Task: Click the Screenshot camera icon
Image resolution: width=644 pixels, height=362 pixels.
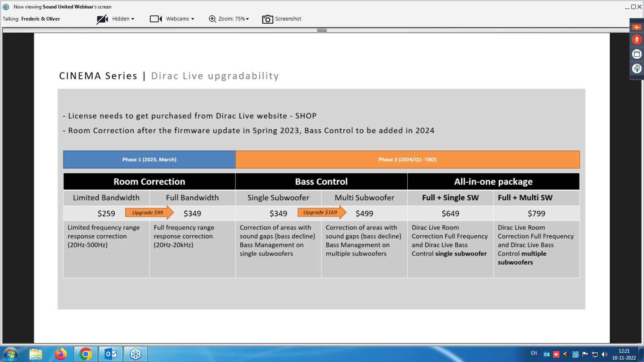Action: 268,19
